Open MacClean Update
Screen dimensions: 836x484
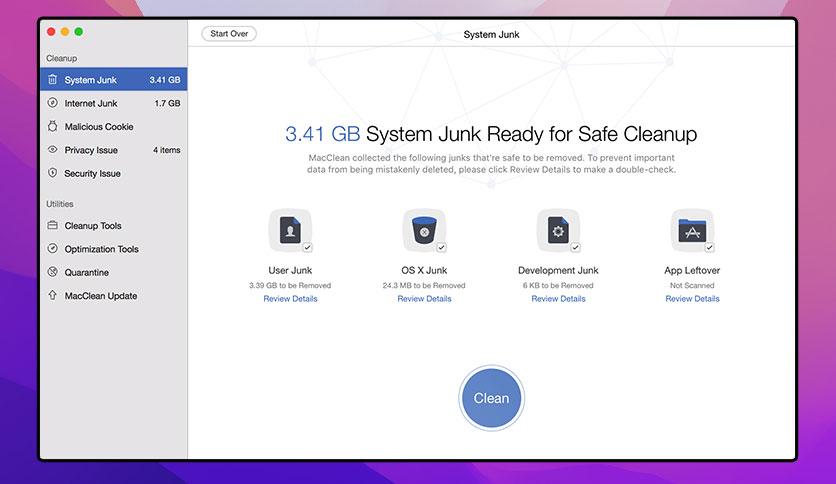(x=114, y=296)
